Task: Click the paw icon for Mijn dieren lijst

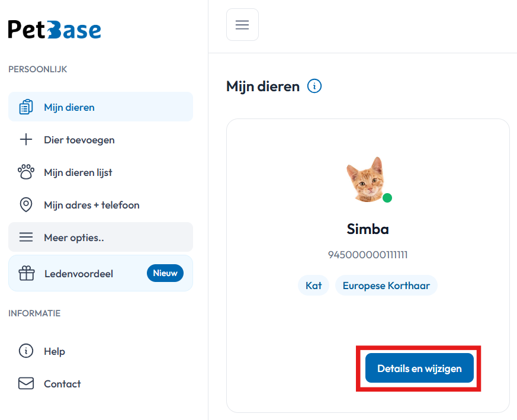Action: pyautogui.click(x=26, y=172)
